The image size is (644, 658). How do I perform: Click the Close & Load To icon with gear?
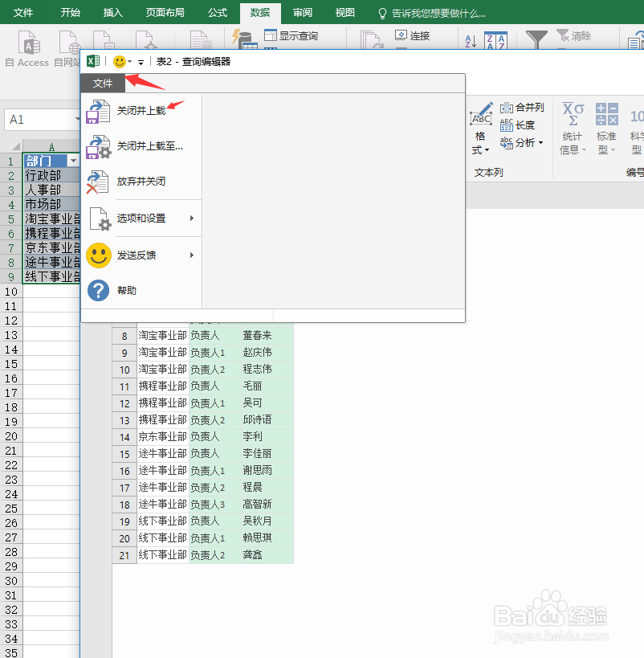coord(99,147)
